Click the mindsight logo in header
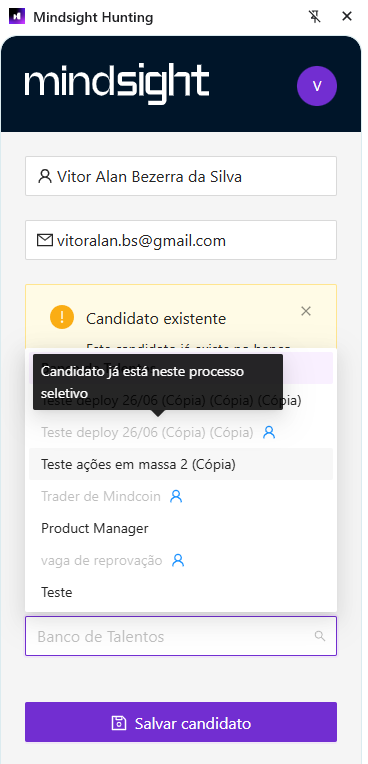368x764 pixels. 117,85
